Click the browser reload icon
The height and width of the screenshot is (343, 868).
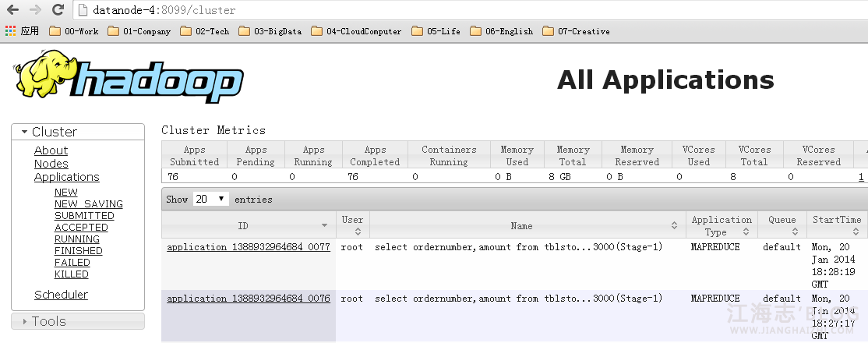tap(58, 10)
